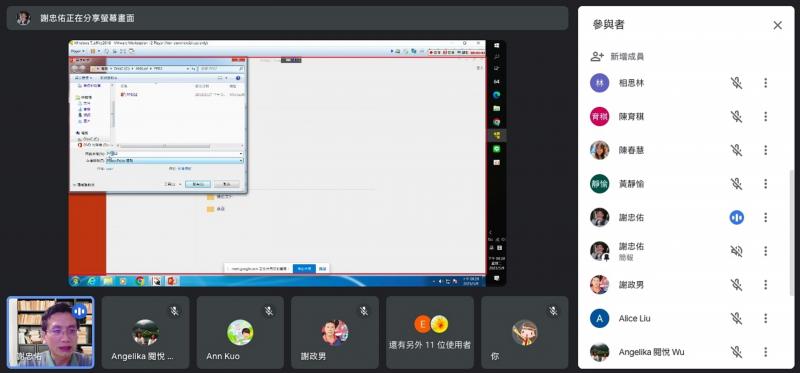Click presenter avatar in sharing banner

point(23,18)
